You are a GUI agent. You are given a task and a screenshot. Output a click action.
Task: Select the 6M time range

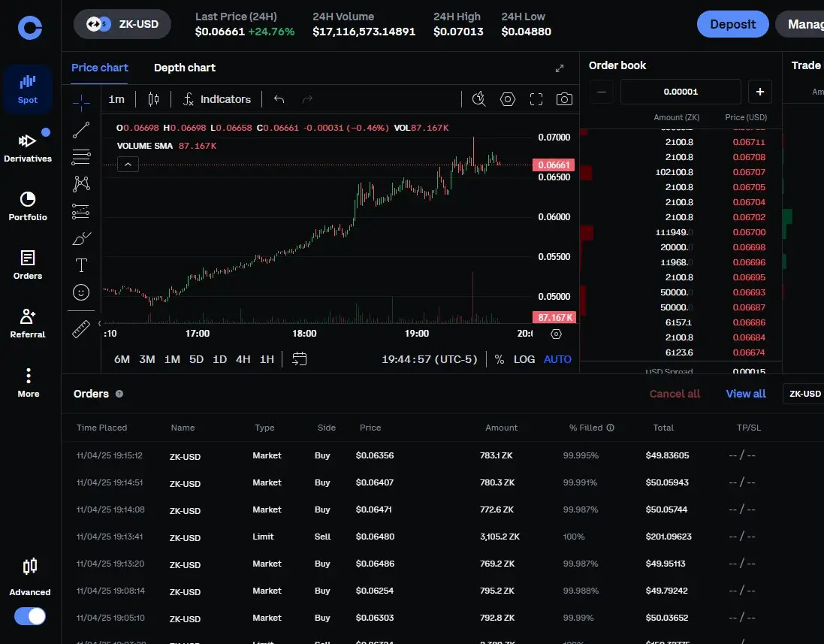[122, 359]
